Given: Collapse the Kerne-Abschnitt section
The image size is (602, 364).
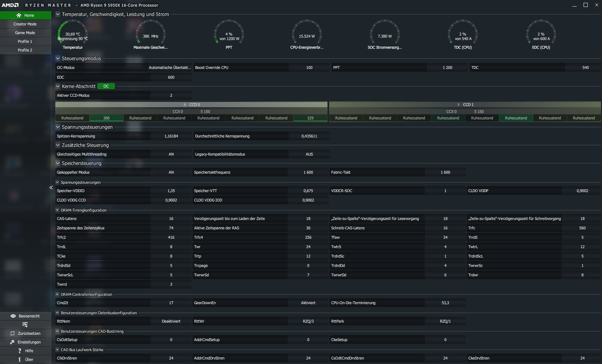Looking at the screenshot, I should point(58,86).
